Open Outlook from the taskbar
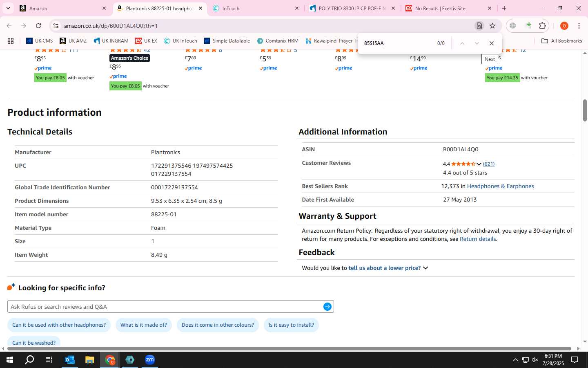The image size is (588, 368). coord(70,360)
